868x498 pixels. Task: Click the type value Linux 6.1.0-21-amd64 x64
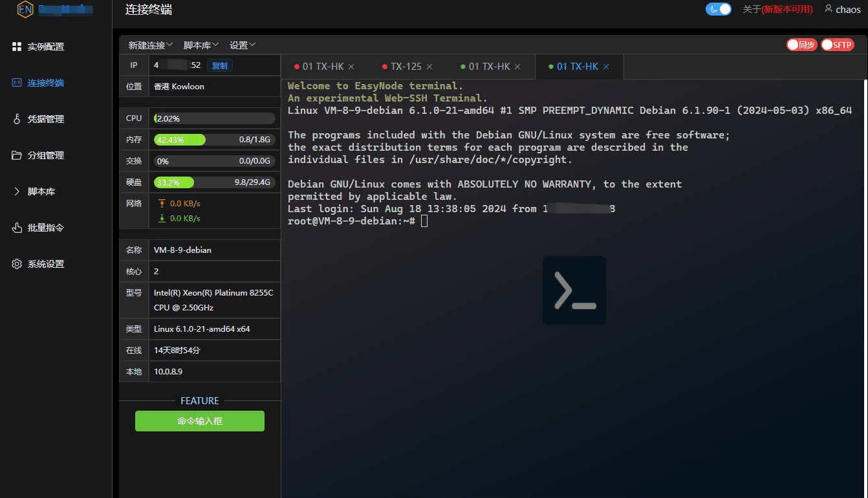202,329
